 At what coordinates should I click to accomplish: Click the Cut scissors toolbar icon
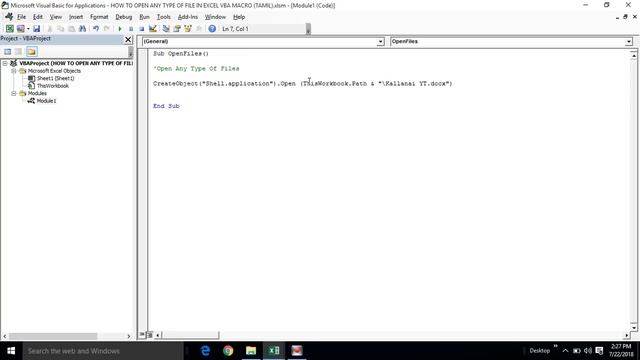pos(50,29)
